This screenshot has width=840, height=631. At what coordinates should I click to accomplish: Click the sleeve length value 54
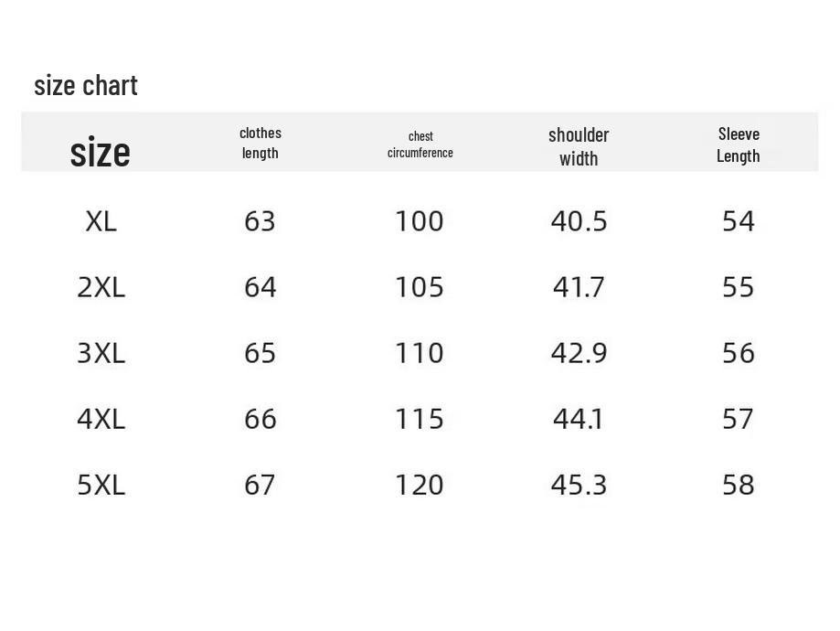tap(739, 221)
